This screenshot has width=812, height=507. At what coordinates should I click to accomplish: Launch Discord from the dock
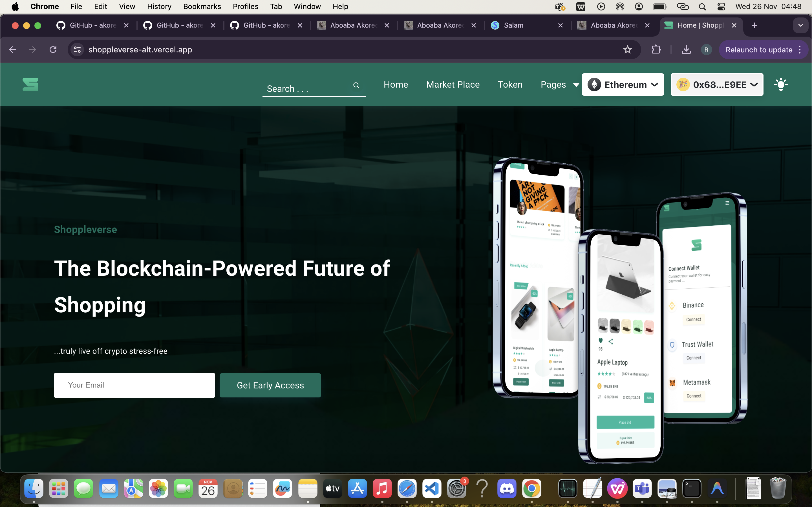(x=507, y=489)
